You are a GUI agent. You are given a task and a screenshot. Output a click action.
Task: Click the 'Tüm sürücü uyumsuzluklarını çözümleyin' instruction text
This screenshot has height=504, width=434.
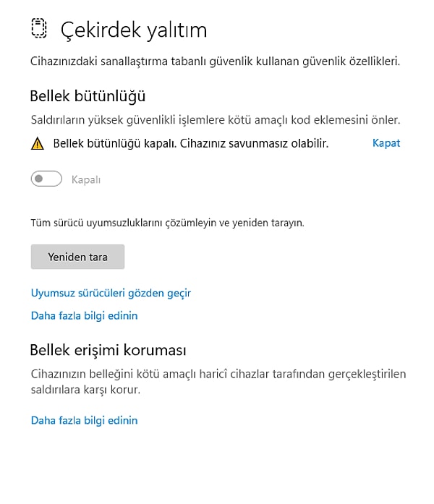tap(168, 223)
